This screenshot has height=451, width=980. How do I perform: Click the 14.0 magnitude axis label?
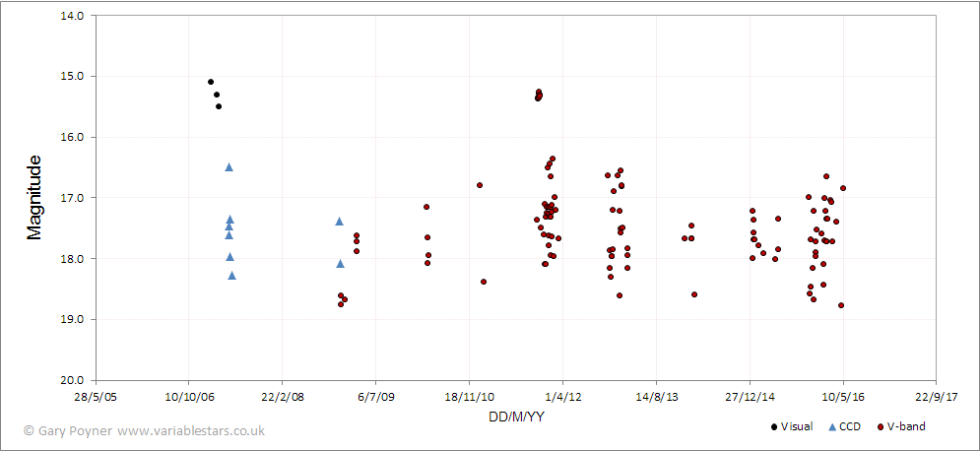pos(72,16)
